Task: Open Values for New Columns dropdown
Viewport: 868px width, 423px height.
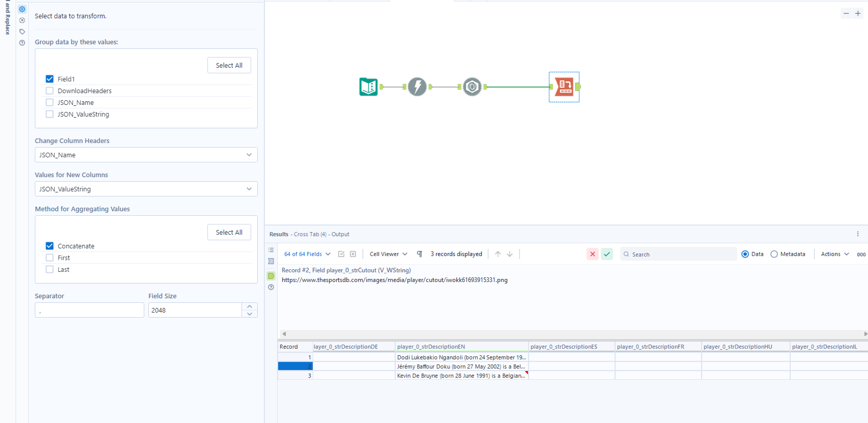Action: click(x=146, y=189)
